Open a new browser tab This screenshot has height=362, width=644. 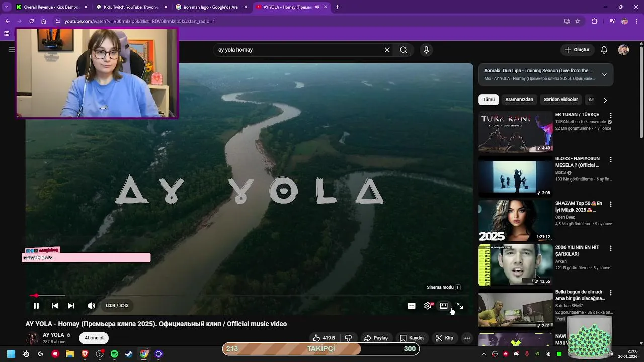pos(337,7)
